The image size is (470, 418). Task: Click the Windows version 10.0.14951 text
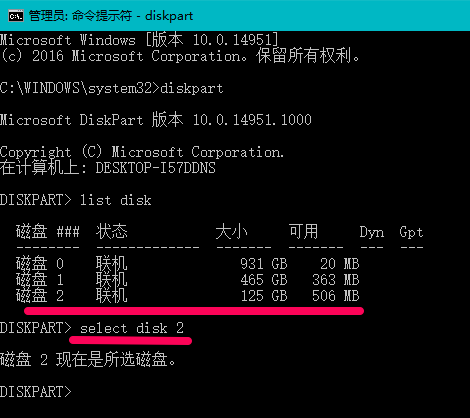pyautogui.click(x=235, y=40)
